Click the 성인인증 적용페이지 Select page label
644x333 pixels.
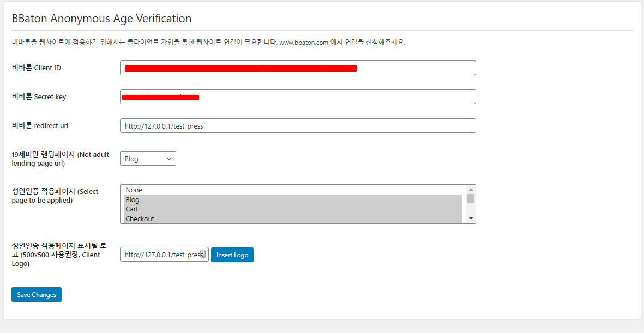(55, 196)
